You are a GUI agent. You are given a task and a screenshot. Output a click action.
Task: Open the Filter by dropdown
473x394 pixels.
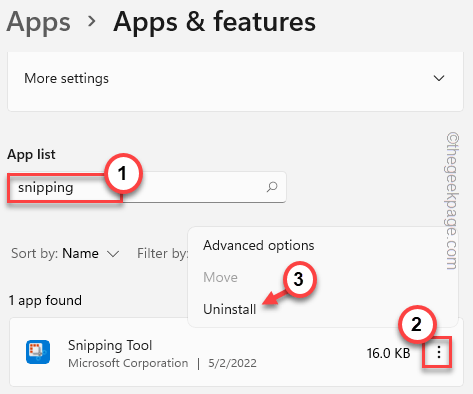click(x=163, y=253)
